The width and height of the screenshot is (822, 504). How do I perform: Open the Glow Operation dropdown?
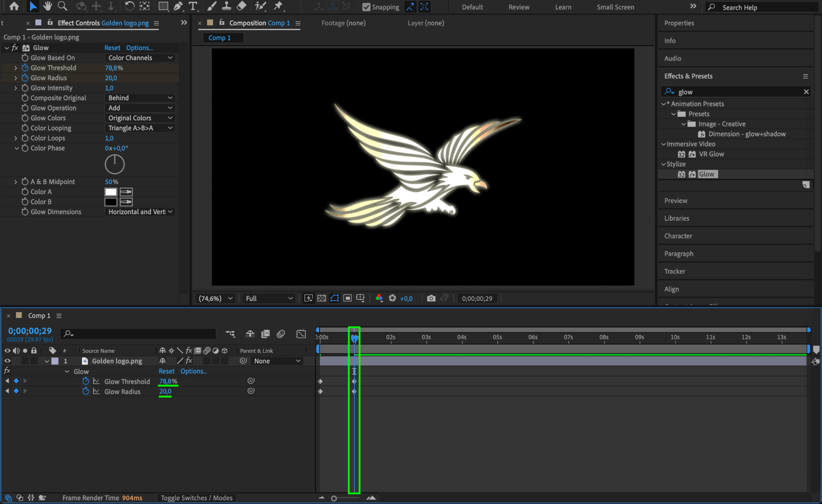[140, 108]
